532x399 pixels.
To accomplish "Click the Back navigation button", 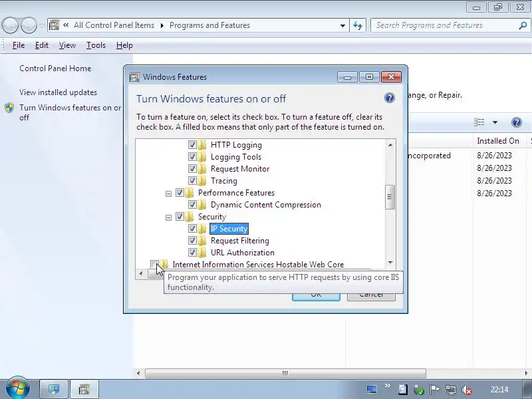I will [x=9, y=25].
